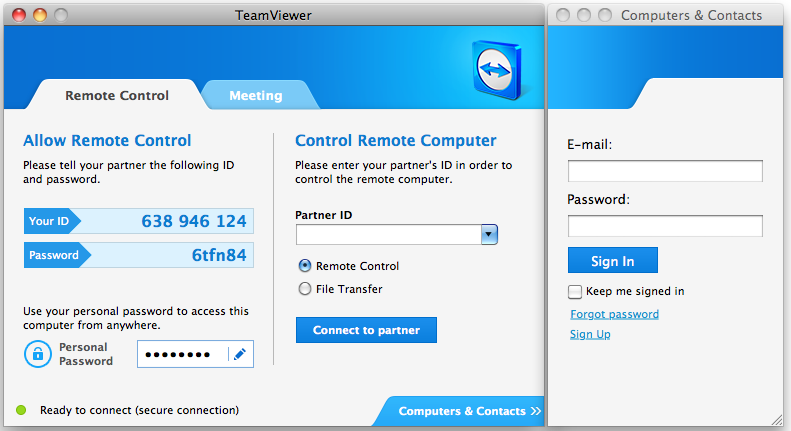Switch to the Remote Control tab
The width and height of the screenshot is (791, 431).
117,95
